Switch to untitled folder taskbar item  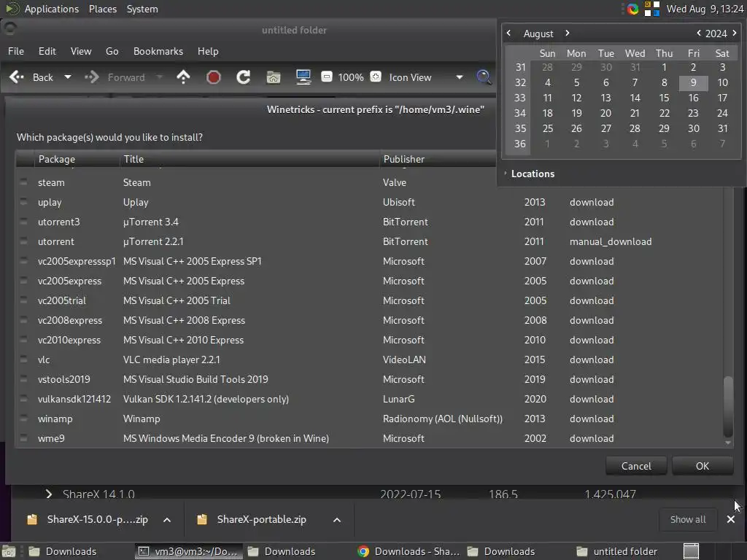tap(617, 551)
